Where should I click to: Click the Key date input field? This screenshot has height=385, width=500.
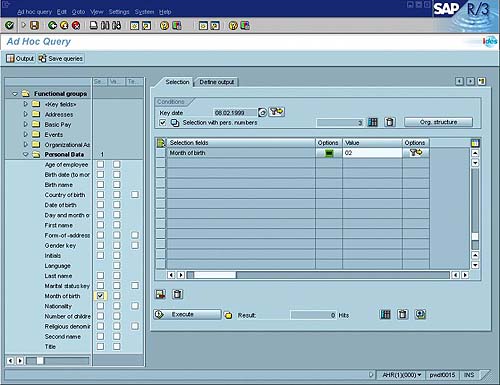coord(235,113)
